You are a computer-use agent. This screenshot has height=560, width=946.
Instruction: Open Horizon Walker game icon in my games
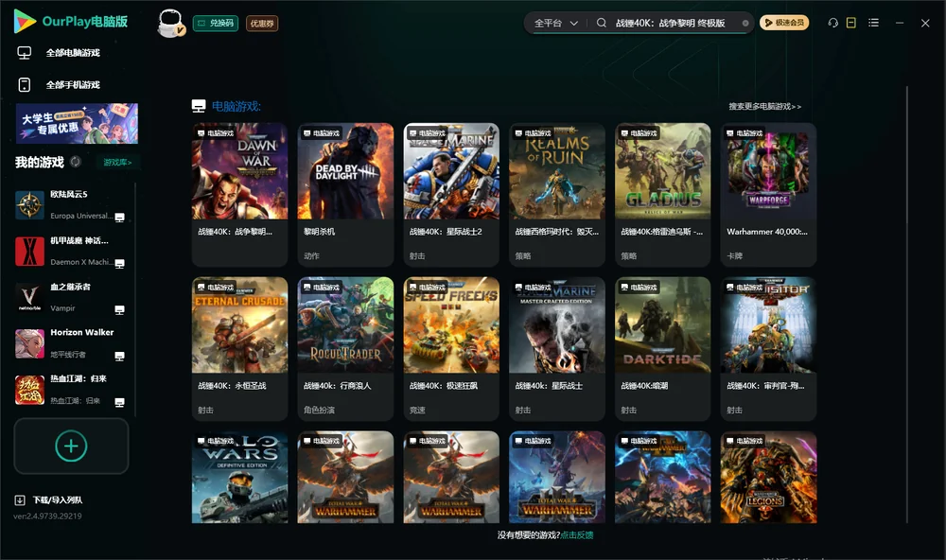29,344
